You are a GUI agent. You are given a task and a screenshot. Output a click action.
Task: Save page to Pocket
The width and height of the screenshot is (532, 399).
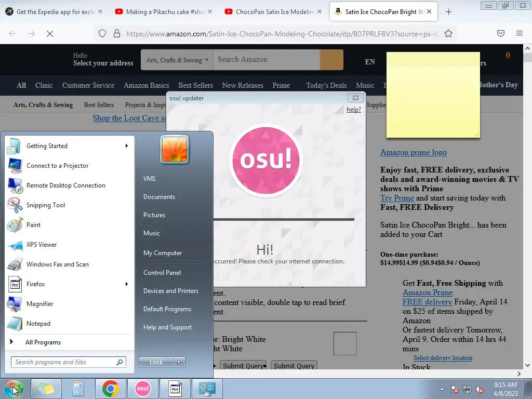click(500, 33)
